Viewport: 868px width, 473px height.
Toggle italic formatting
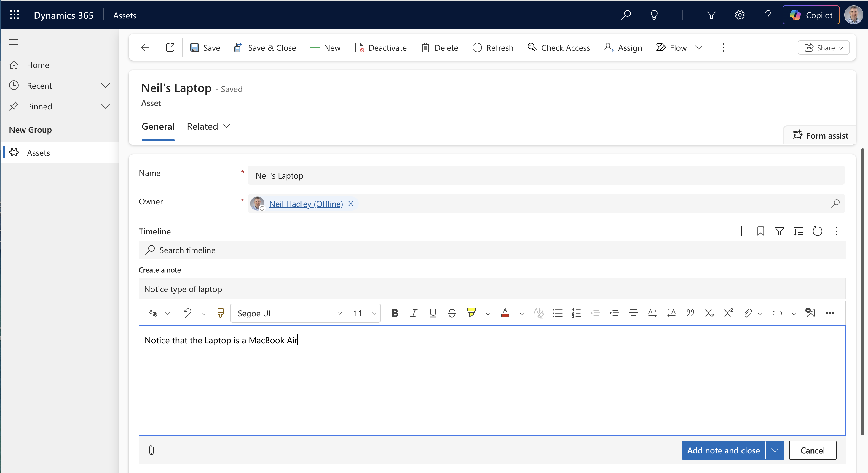(414, 313)
